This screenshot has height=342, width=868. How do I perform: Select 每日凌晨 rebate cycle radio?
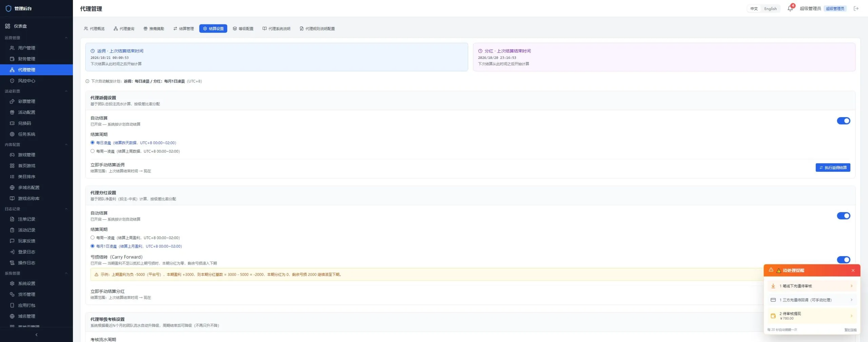[x=92, y=143]
